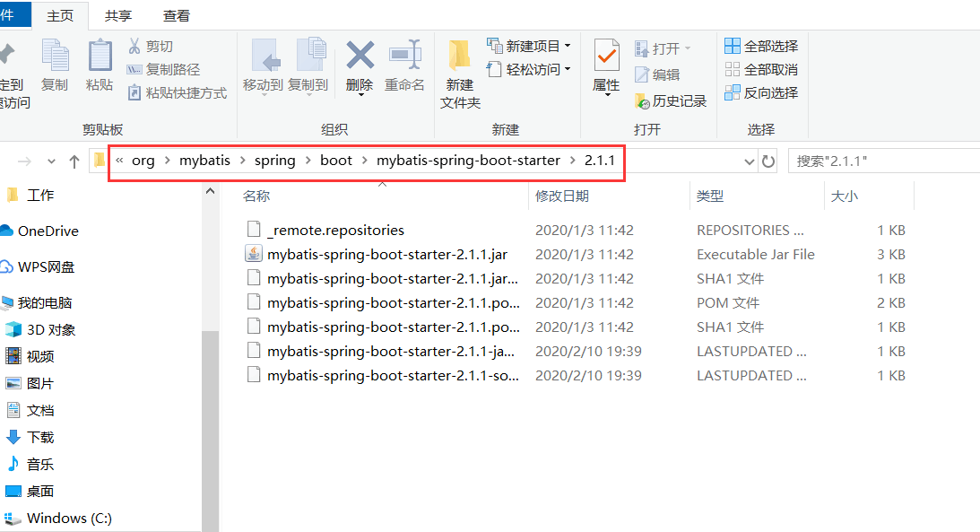
Task: Open 音乐 folder in sidebar
Action: point(30,465)
